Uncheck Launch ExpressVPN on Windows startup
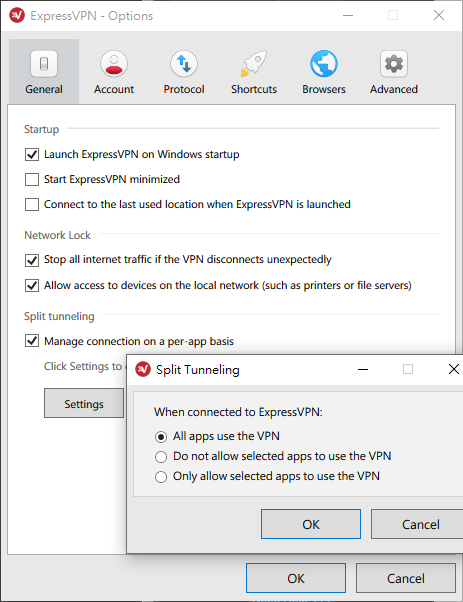463x602 pixels. [32, 154]
